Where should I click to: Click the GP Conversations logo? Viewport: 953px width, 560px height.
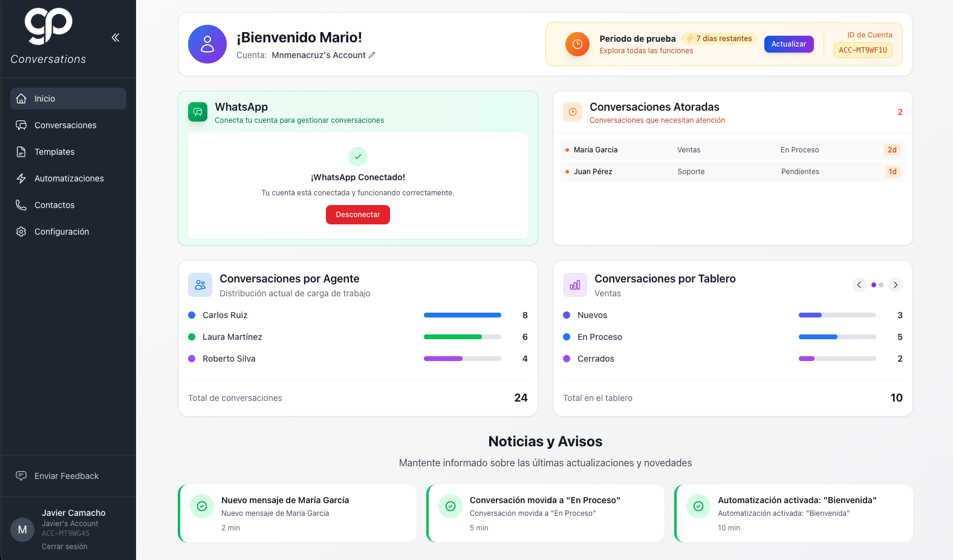tap(48, 36)
